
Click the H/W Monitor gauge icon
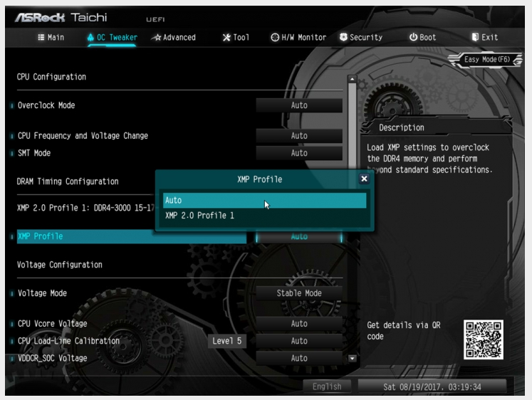tap(275, 37)
